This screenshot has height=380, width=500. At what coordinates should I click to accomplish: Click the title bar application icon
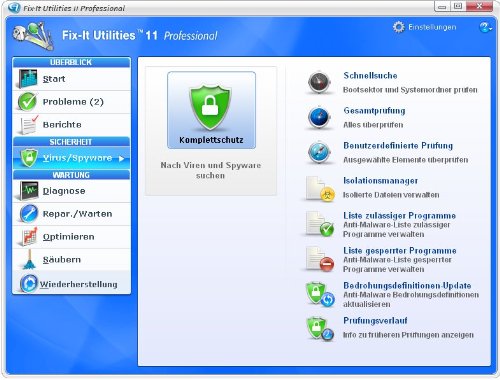(x=14, y=7)
